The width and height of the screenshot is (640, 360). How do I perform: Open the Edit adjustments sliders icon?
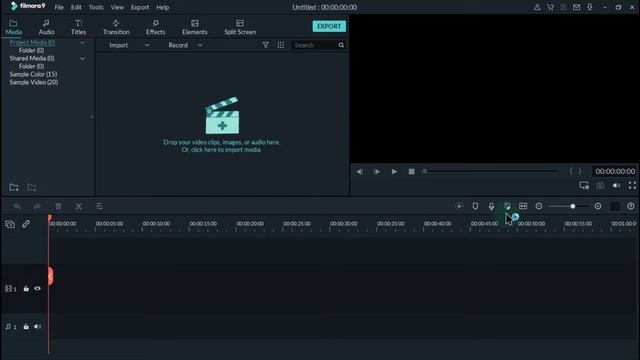pyautogui.click(x=100, y=206)
